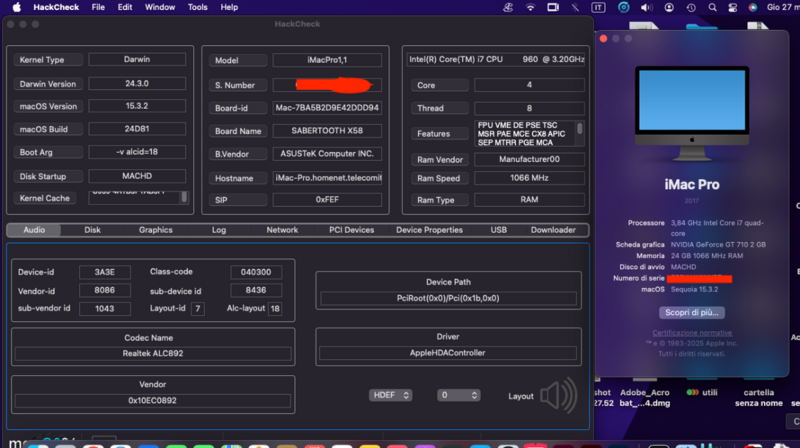
Task: Click the Vendor 0x10EC0892 field
Action: click(x=153, y=401)
